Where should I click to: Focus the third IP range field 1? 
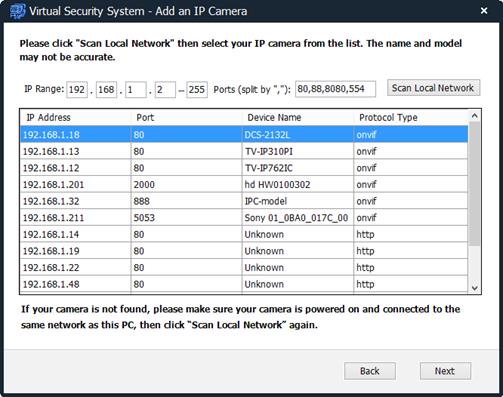pyautogui.click(x=136, y=90)
